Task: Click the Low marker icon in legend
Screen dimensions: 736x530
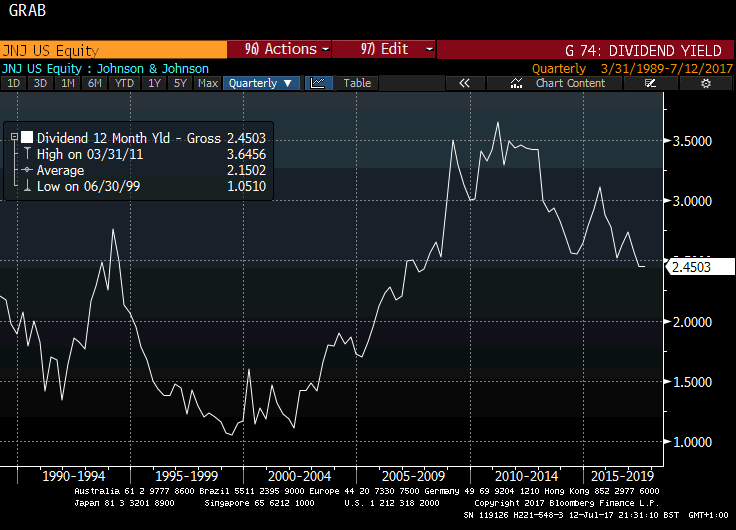Action: point(27,185)
